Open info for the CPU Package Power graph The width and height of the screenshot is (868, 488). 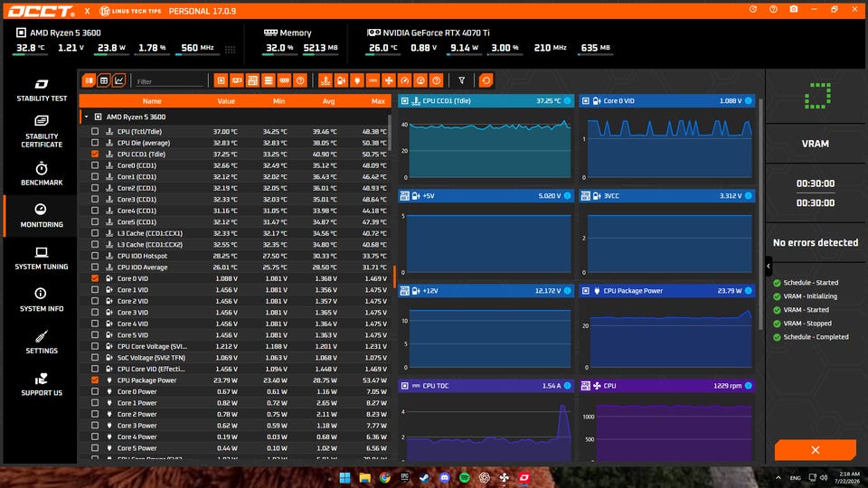[x=749, y=290]
